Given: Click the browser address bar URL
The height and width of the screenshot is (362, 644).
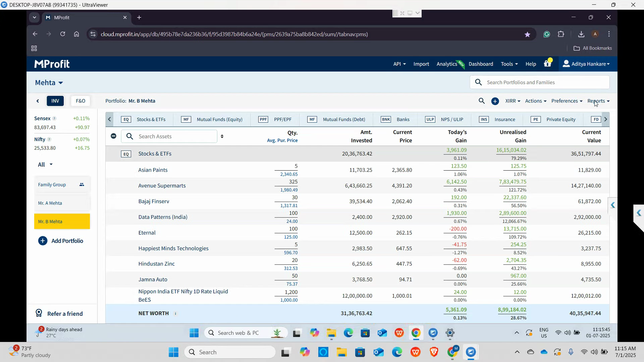Looking at the screenshot, I should coord(234,34).
